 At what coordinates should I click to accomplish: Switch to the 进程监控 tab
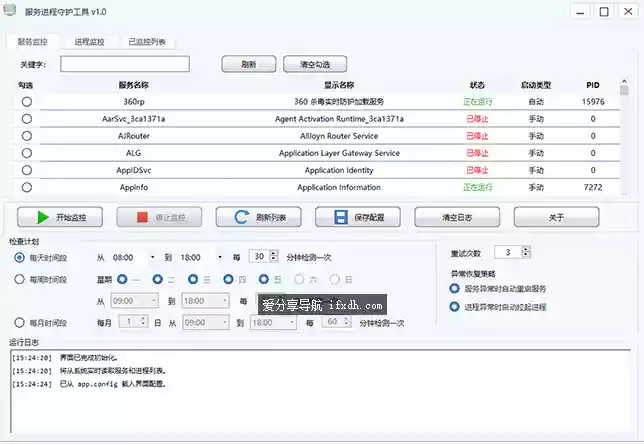tap(89, 41)
